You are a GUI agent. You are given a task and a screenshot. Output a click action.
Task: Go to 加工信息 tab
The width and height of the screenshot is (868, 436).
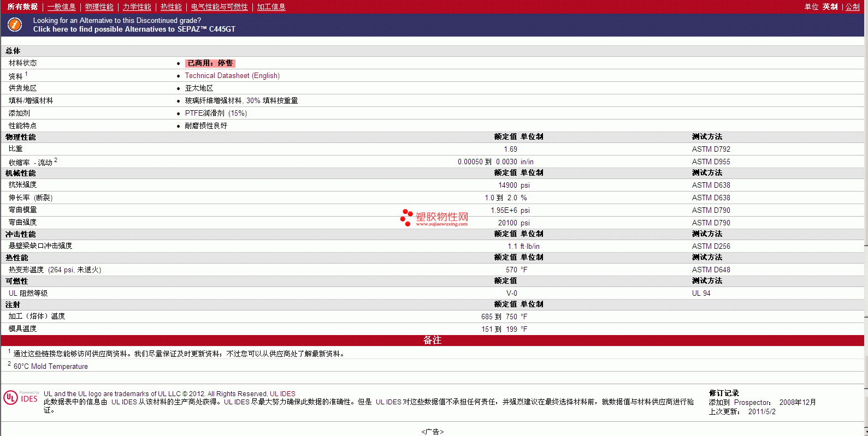271,7
